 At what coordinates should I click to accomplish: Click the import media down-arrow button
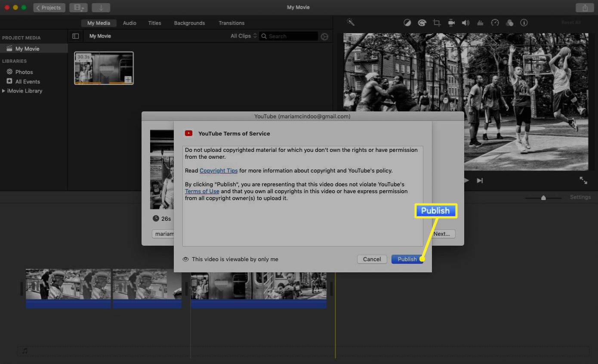click(101, 8)
